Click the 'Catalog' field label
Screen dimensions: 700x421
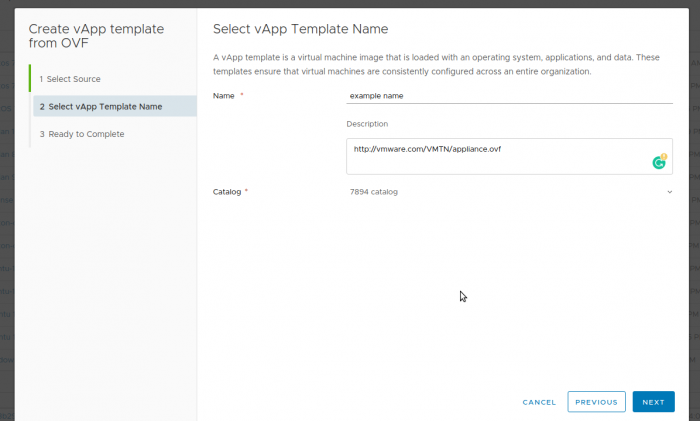point(227,192)
